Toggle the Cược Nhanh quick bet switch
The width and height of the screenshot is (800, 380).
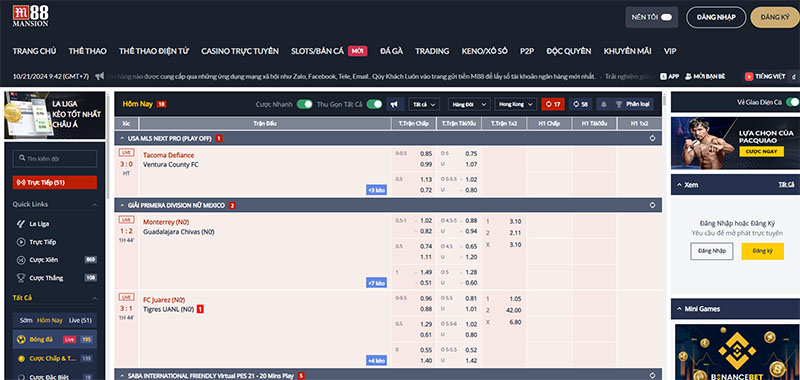coord(305,104)
